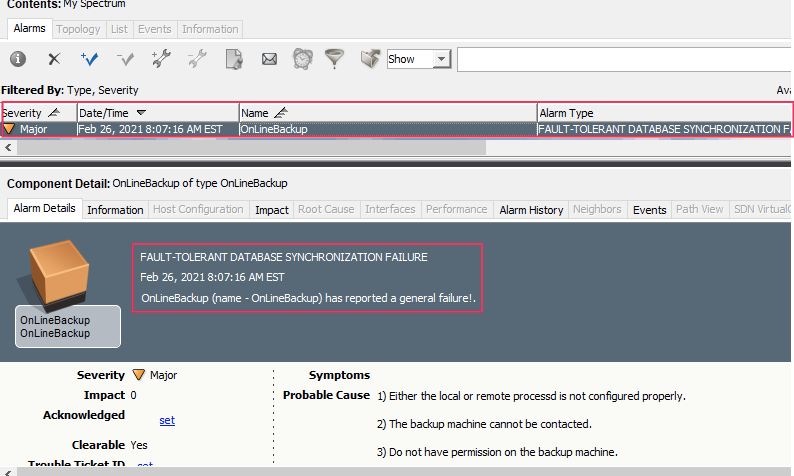Viewport: 794px width, 476px height.
Task: Click the add wrench maintenance icon
Action: pyautogui.click(x=161, y=60)
